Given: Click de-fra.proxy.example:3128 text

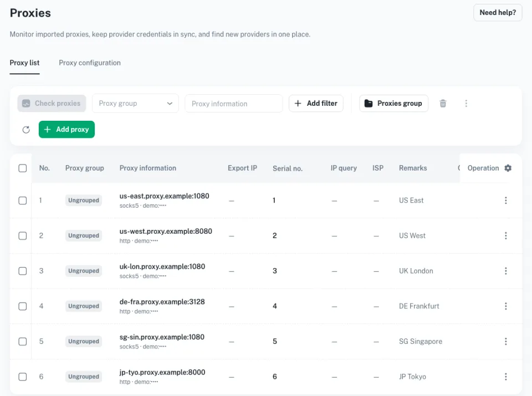Looking at the screenshot, I should click(162, 302).
